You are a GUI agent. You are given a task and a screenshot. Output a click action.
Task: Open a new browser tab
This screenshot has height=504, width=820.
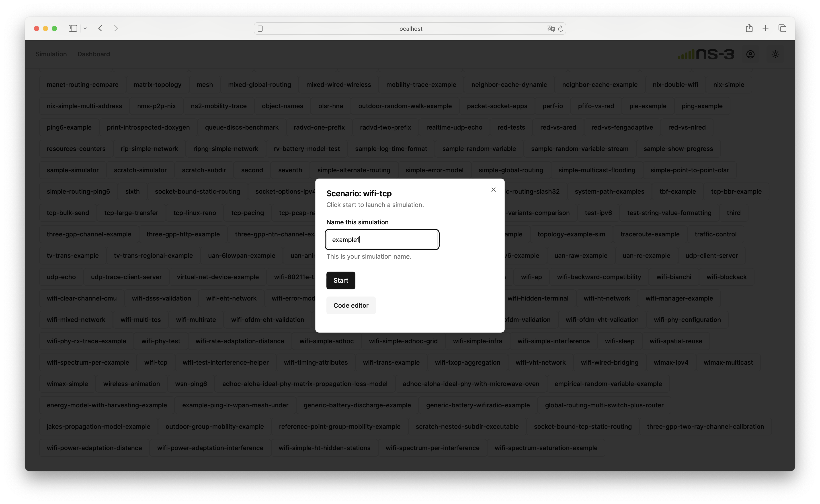pos(765,28)
